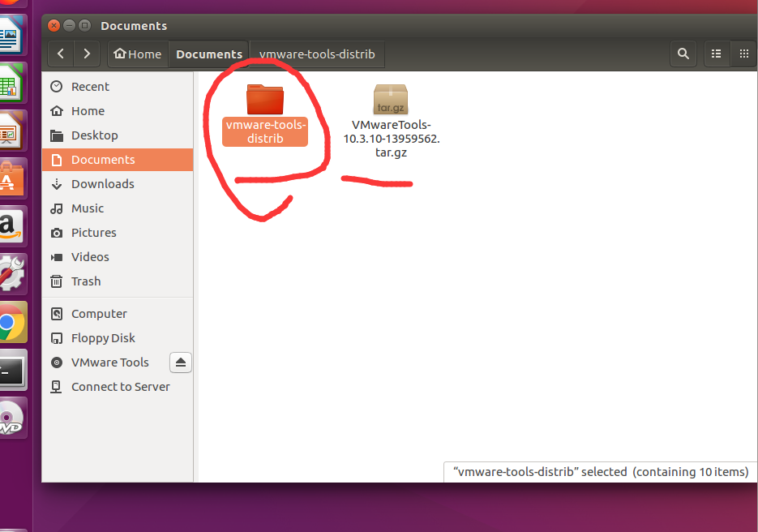Launch Google Chrome from the dock

(11, 322)
